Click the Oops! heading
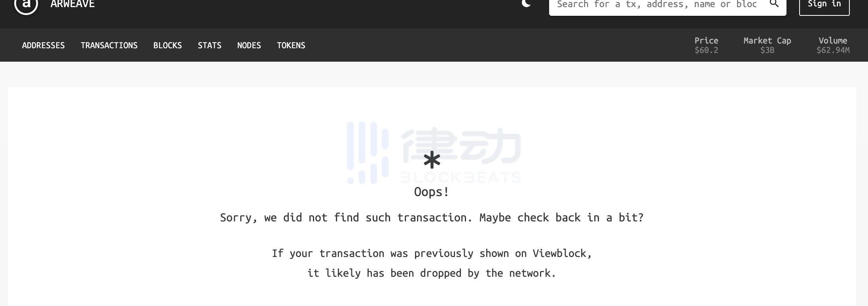 [432, 192]
